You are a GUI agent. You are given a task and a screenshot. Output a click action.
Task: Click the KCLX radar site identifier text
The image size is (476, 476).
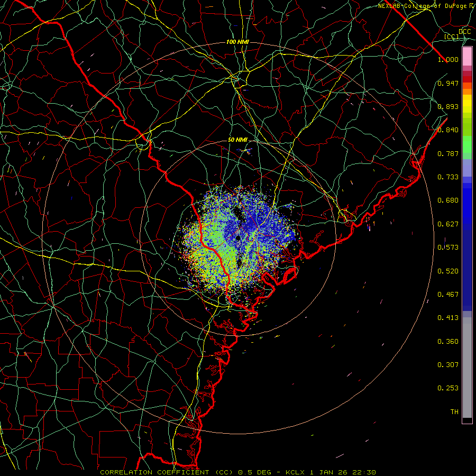point(295,472)
